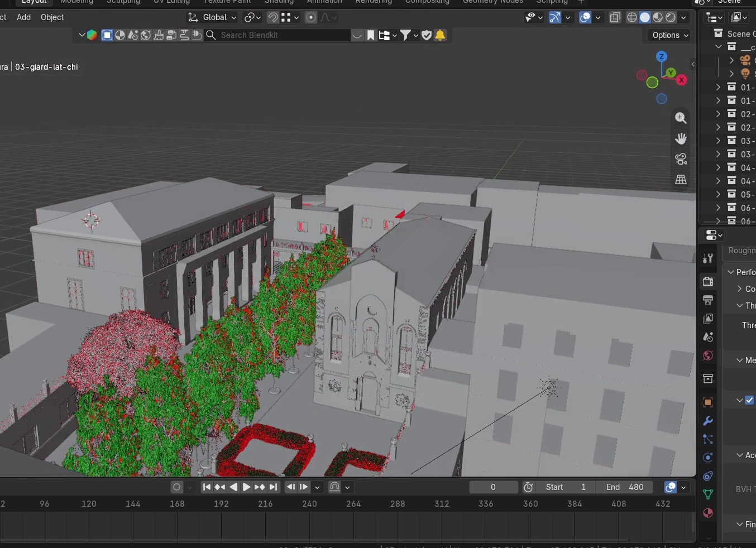Viewport: 756px width, 548px height.
Task: Toggle viewport overlays button
Action: click(585, 17)
